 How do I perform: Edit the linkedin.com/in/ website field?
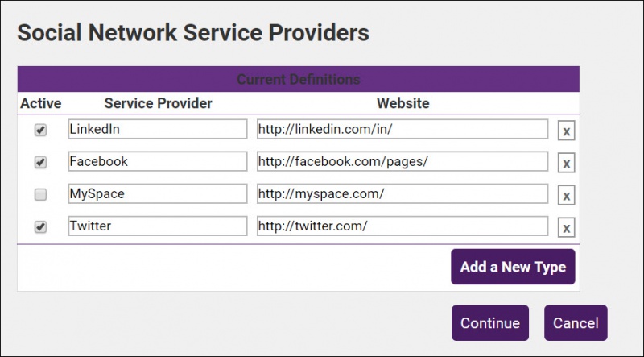402,129
